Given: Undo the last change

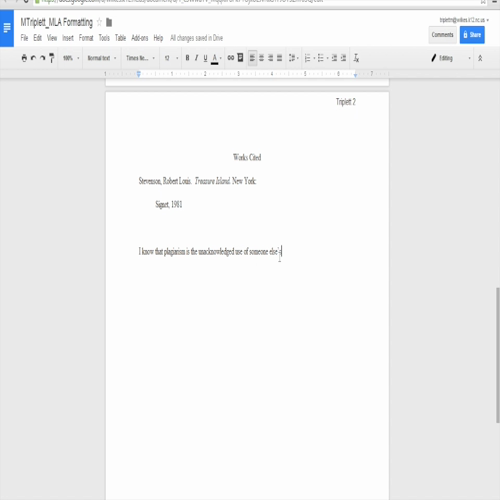Looking at the screenshot, I should 33,58.
